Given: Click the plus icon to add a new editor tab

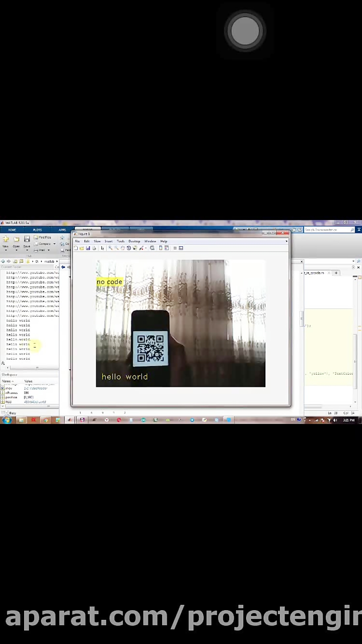Looking at the screenshot, I should [x=336, y=273].
